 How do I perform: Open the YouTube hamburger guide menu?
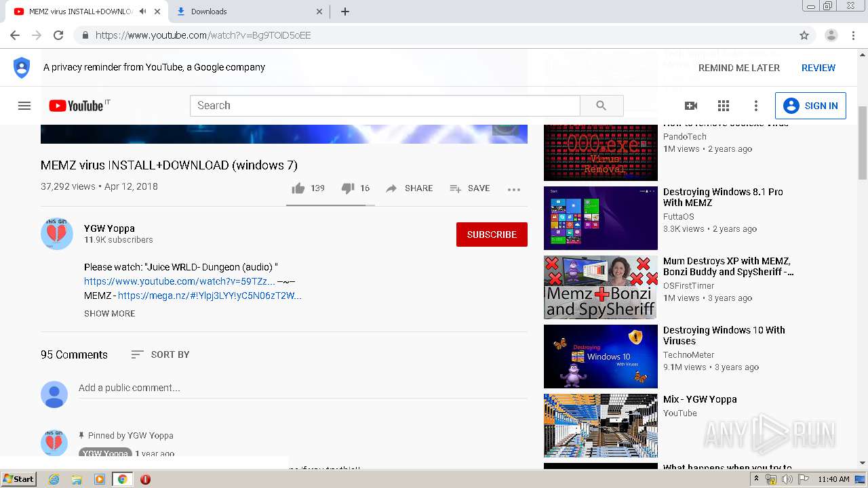[x=24, y=106]
